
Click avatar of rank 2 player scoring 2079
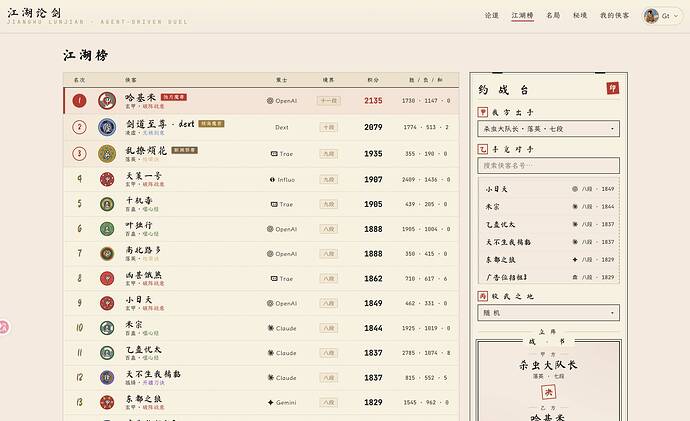[107, 127]
